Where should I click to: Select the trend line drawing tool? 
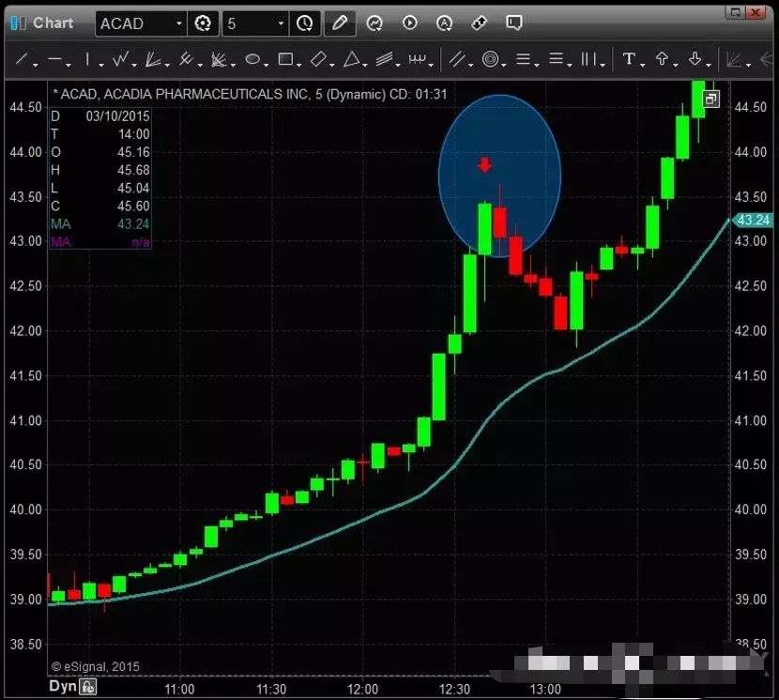22,60
